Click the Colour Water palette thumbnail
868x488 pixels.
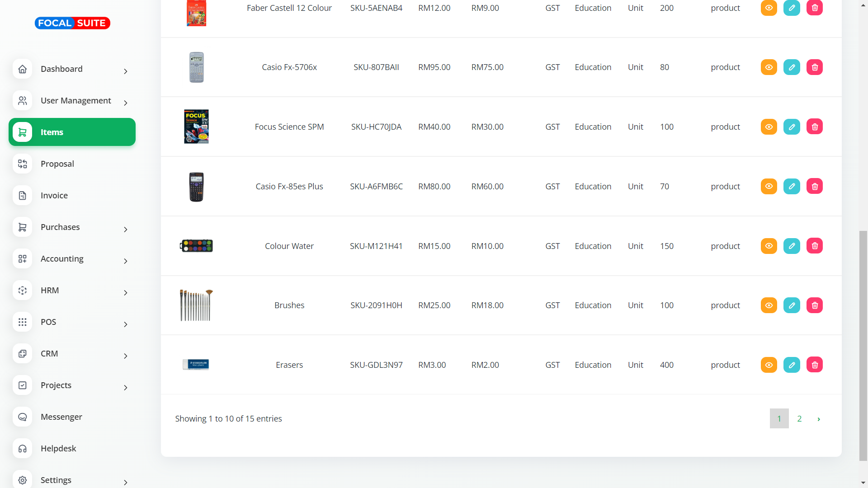click(196, 246)
